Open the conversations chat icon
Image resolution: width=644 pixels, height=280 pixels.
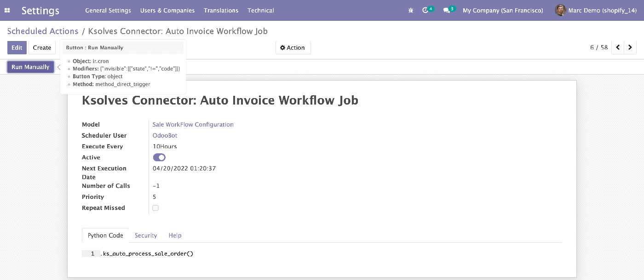446,10
